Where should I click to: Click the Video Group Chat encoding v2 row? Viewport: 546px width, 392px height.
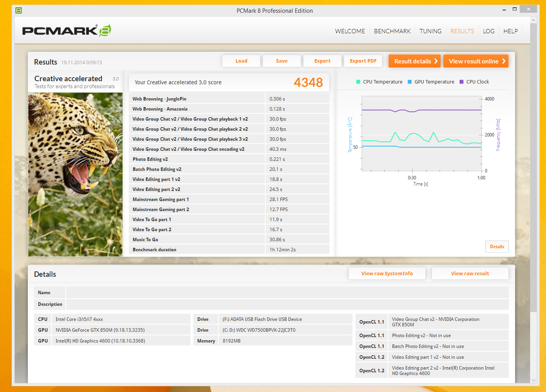coord(229,149)
